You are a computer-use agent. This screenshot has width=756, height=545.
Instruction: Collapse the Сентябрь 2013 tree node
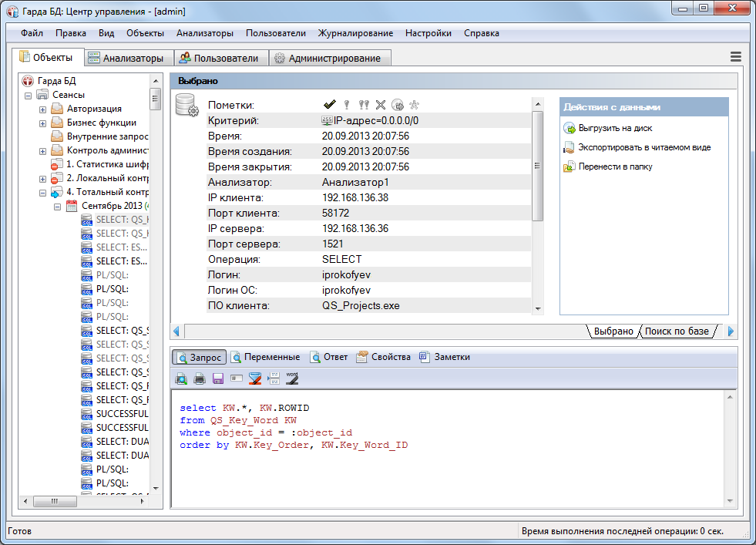(57, 206)
